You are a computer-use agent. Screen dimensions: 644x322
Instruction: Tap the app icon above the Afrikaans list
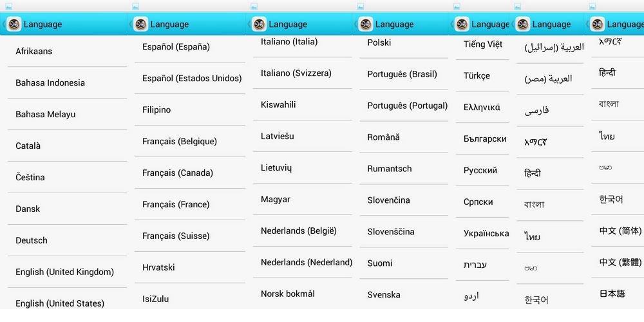point(14,24)
